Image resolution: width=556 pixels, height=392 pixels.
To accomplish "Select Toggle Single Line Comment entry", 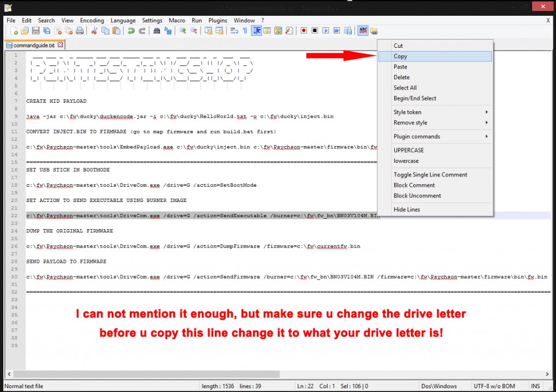I will pos(435,175).
